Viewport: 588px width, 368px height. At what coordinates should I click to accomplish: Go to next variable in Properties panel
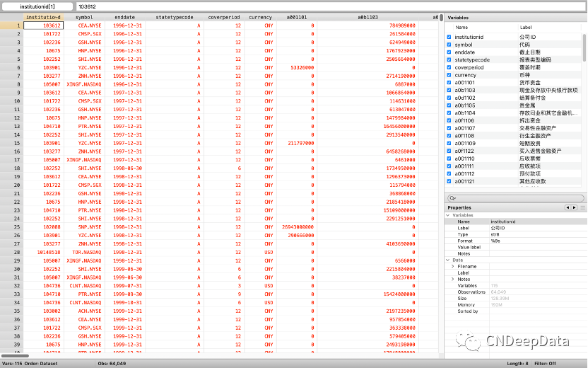tap(574, 207)
